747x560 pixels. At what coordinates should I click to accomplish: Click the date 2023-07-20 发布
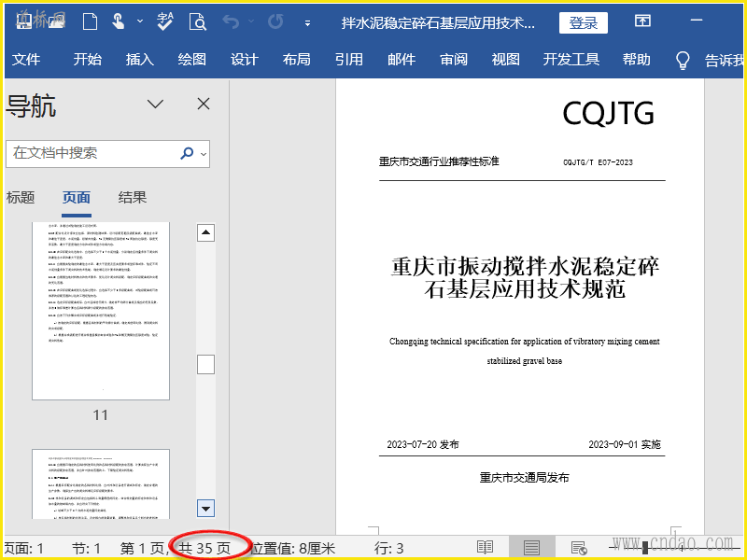[423, 444]
